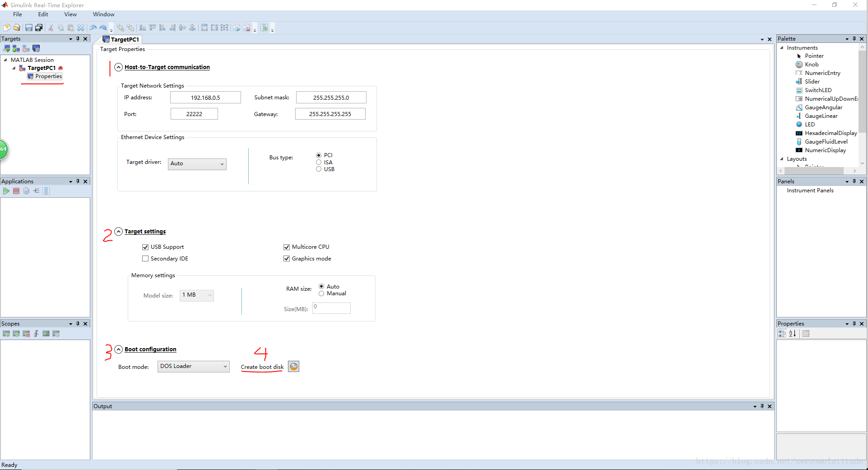Screen dimensions: 868x470
Task: Open the Edit menu
Action: point(43,14)
